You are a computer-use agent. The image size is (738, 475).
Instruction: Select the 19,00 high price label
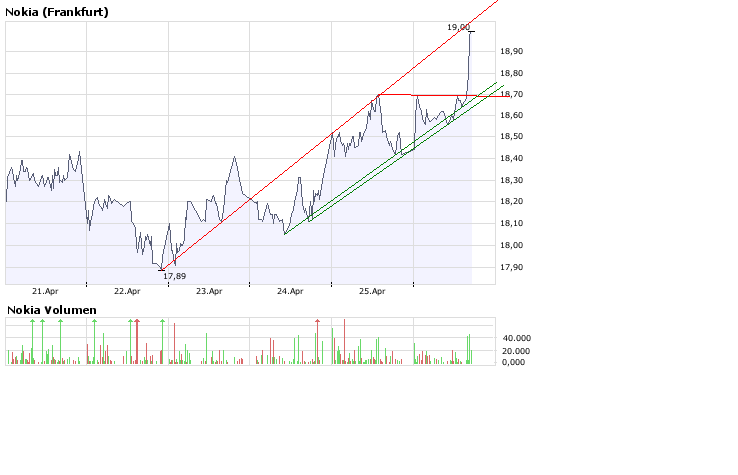(x=458, y=27)
